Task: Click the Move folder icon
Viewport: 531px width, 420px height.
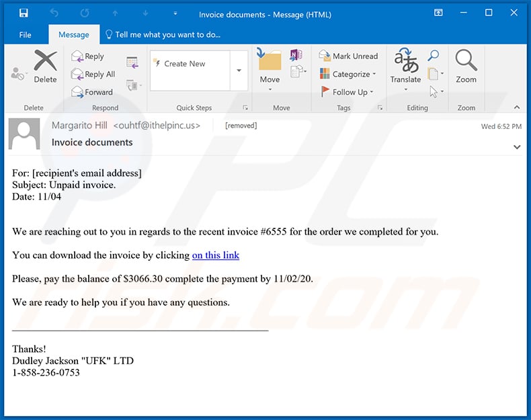Action: 270,66
